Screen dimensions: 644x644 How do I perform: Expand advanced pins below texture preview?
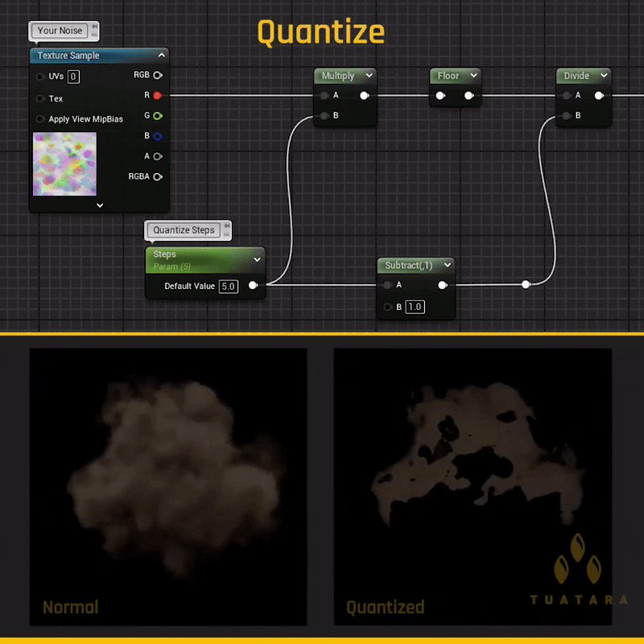pyautogui.click(x=100, y=205)
